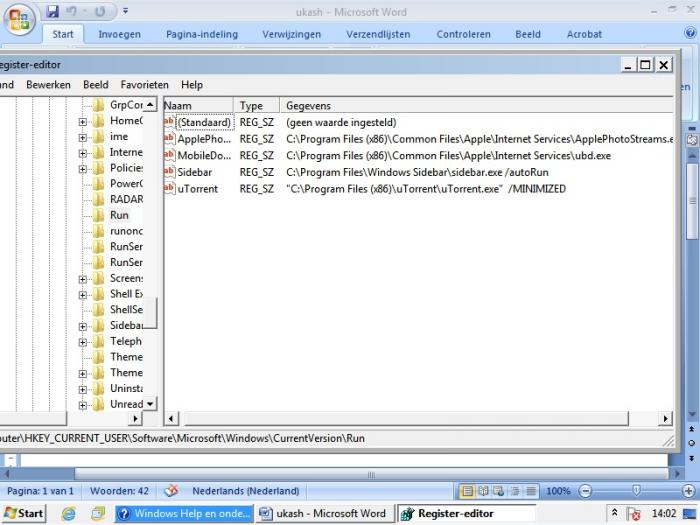Click the spelling check status icon
Image resolution: width=700 pixels, height=525 pixels.
tap(171, 491)
